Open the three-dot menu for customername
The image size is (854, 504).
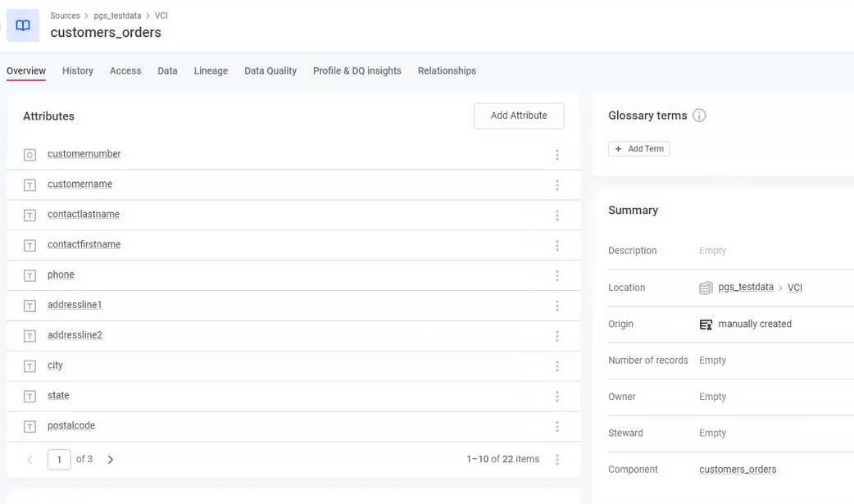coord(557,185)
